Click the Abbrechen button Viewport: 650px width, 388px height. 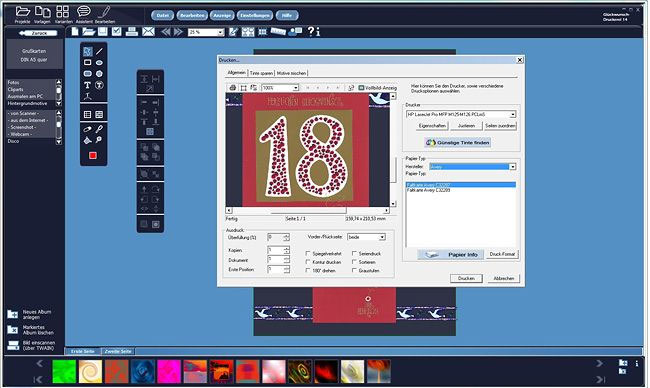(504, 279)
